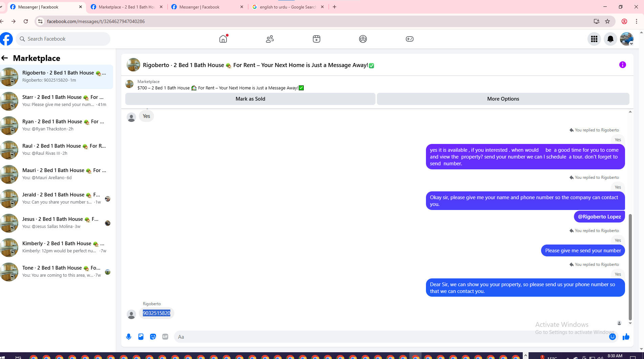Click the 'Please give me send your number' message
Image resolution: width=644 pixels, height=359 pixels.
pyautogui.click(x=583, y=251)
